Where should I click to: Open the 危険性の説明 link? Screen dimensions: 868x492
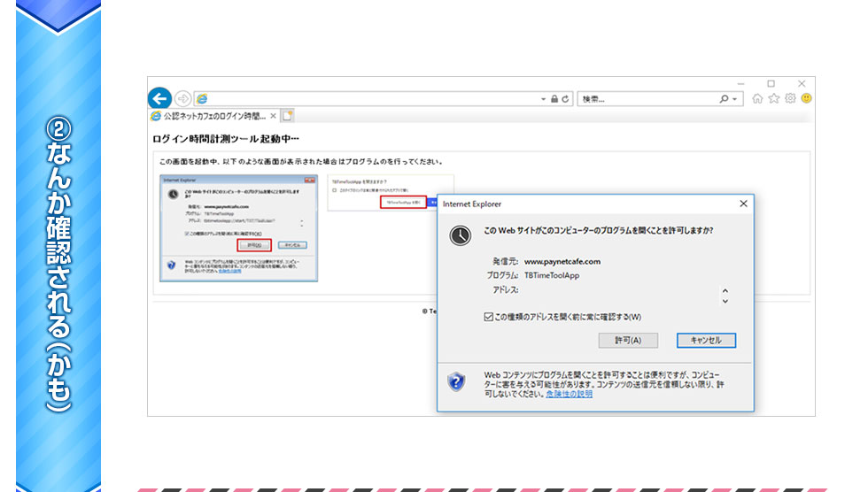[570, 394]
